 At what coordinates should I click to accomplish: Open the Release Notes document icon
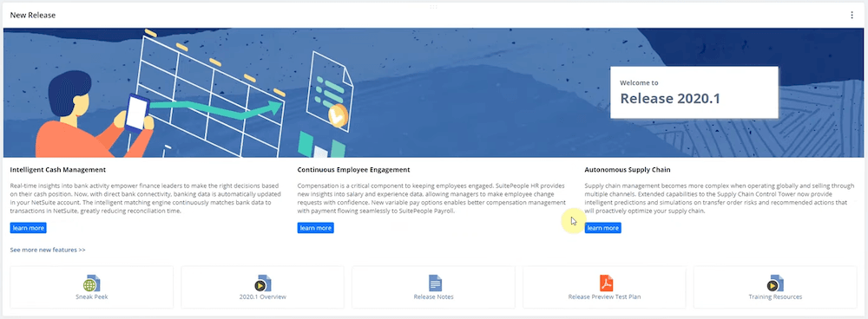[435, 283]
